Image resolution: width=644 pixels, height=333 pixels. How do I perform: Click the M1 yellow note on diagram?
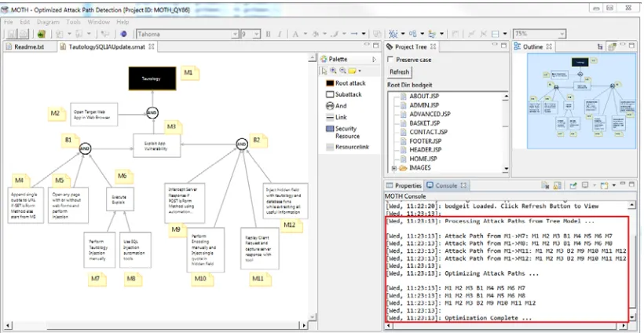190,73
